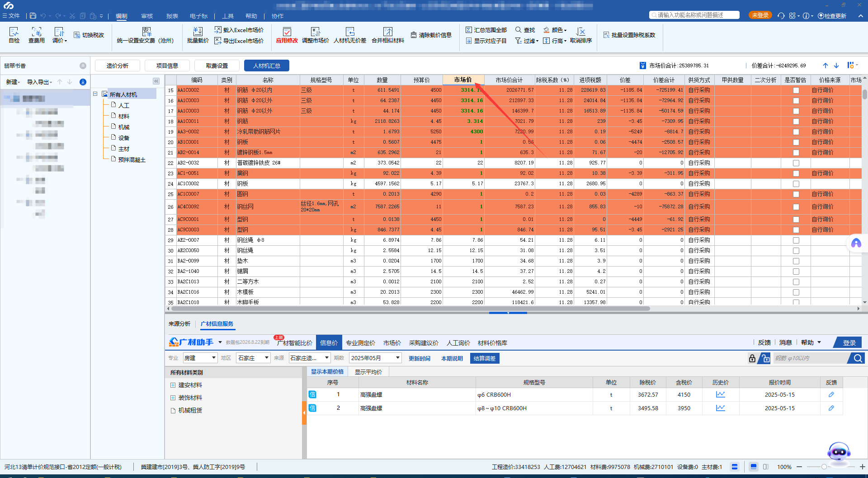
Task: Open the 查找 search tool
Action: point(525,30)
